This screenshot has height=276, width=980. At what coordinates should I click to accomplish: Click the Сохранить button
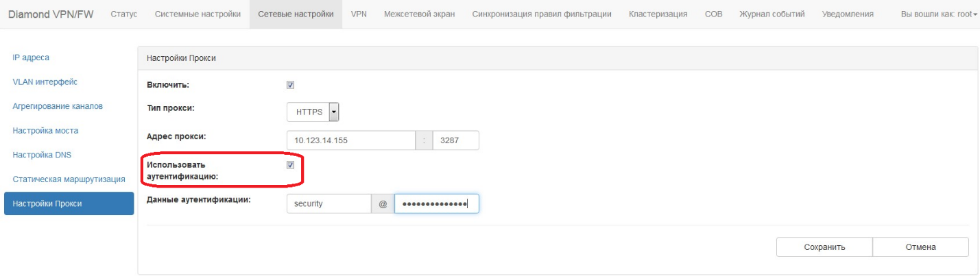824,247
